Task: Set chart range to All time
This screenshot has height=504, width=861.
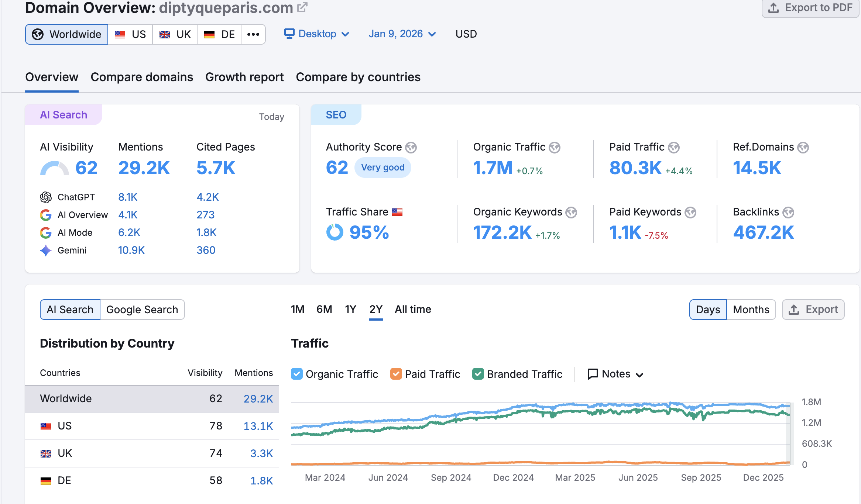Action: pyautogui.click(x=413, y=309)
